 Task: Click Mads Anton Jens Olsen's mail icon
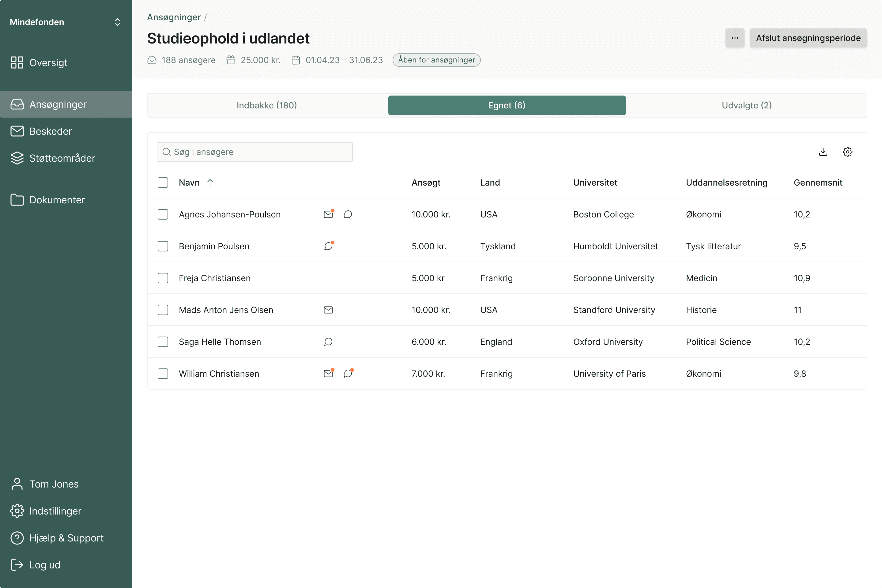(x=328, y=310)
